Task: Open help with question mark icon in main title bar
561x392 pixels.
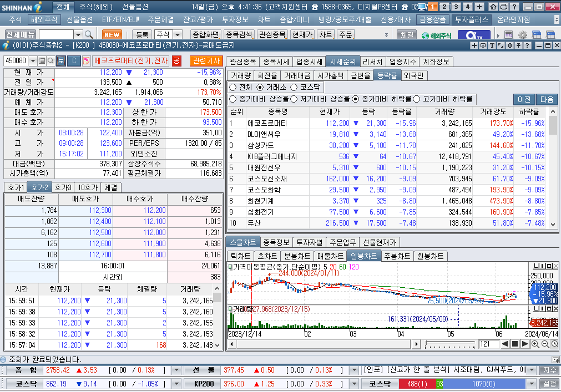Action: pos(514,7)
